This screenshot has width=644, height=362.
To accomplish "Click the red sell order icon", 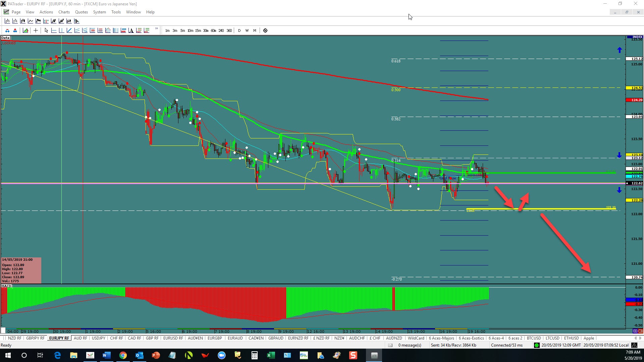I will (7, 31).
